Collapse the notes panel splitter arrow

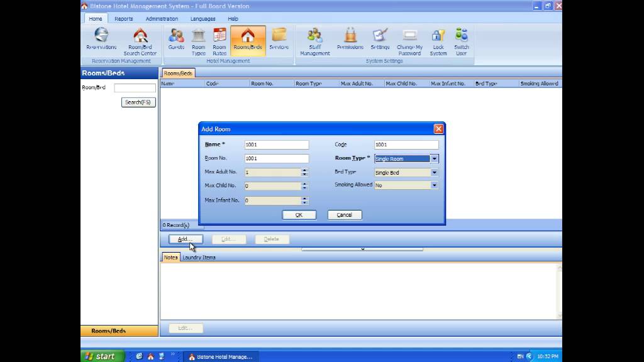pos(362,249)
